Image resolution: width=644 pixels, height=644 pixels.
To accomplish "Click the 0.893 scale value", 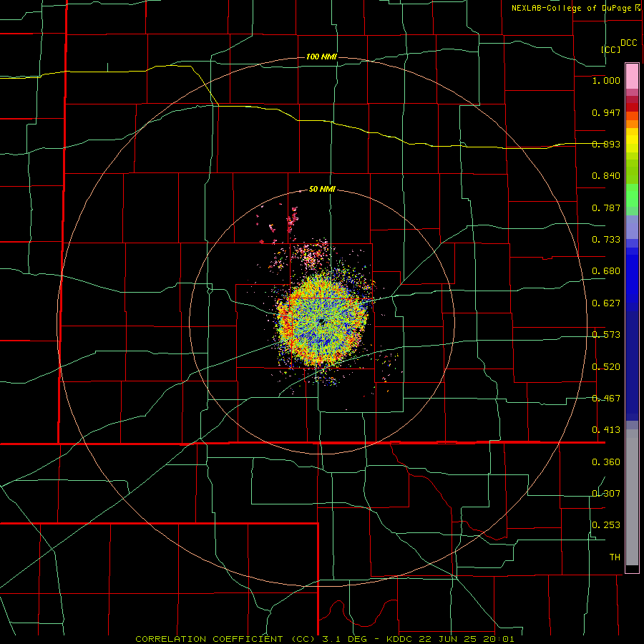I will (606, 144).
